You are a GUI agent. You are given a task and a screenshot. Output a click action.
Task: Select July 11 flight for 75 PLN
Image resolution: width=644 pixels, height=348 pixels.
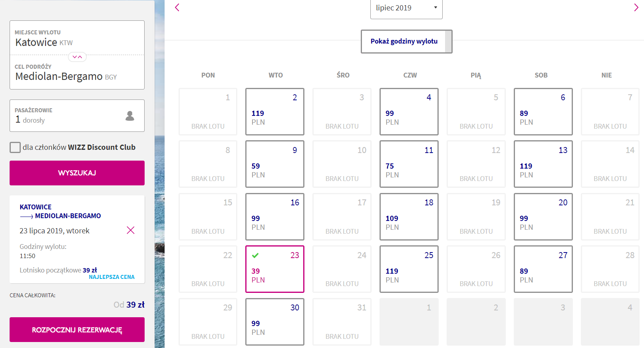409,164
